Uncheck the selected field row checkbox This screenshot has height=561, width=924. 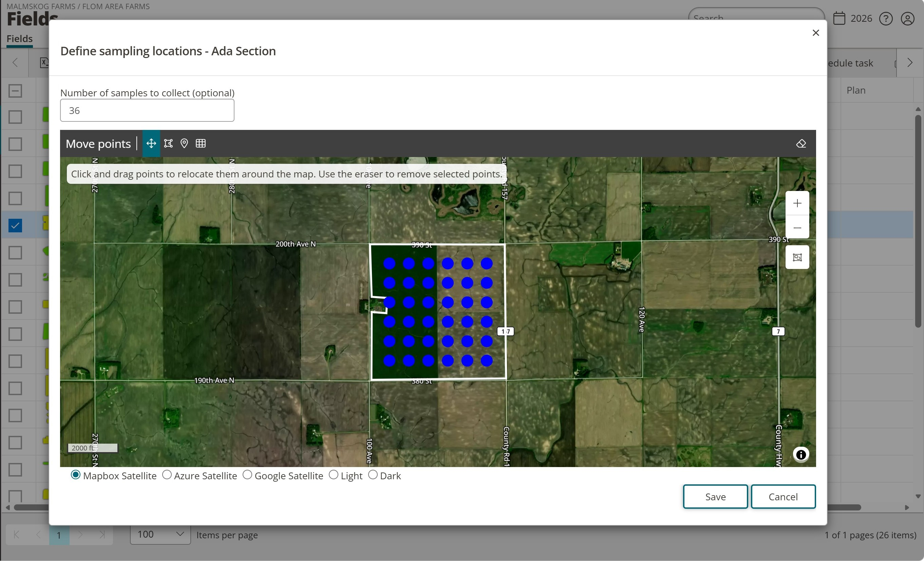tap(15, 226)
